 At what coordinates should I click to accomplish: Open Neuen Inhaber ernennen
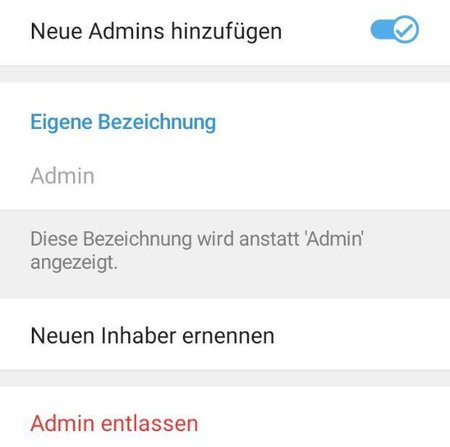[x=225, y=334]
